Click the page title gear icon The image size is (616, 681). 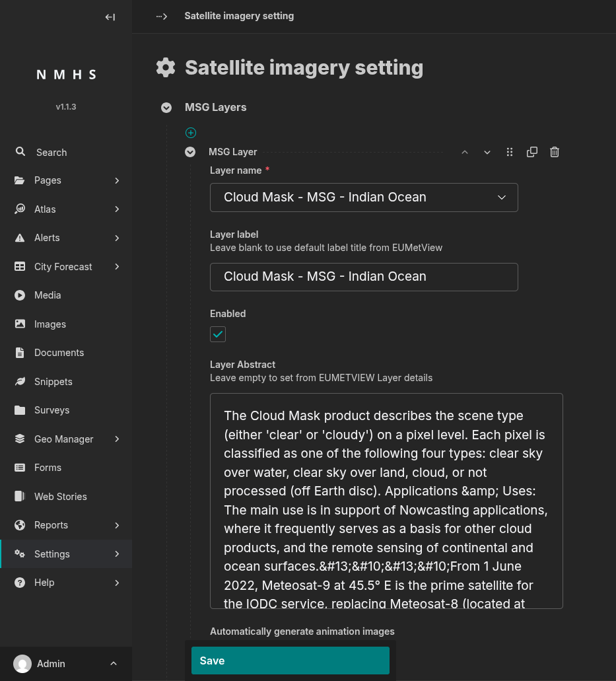tap(166, 67)
